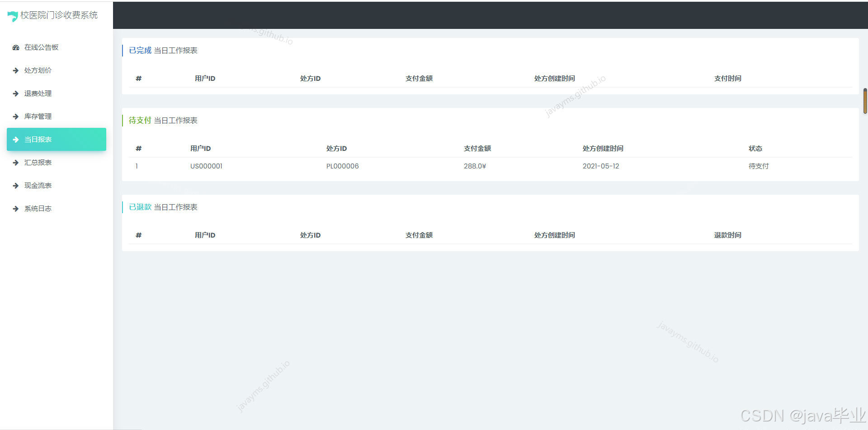Viewport: 868px width, 430px height.
Task: Click the arrow icon beside 退费处理
Action: point(15,93)
